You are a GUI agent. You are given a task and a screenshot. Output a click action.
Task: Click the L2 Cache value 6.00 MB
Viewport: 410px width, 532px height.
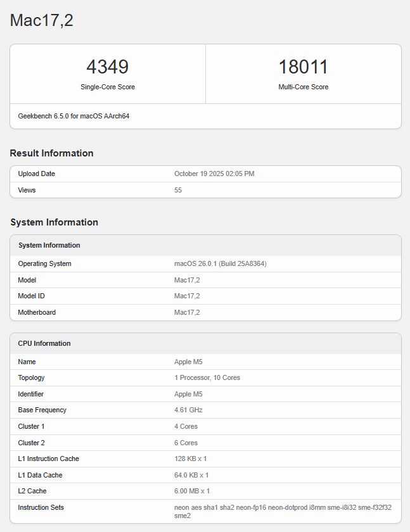point(191,491)
